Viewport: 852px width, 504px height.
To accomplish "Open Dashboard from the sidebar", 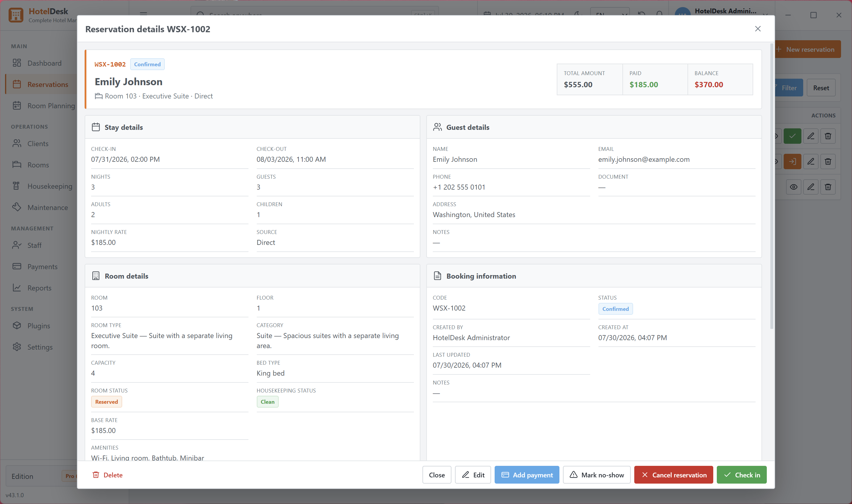I will pos(41,63).
